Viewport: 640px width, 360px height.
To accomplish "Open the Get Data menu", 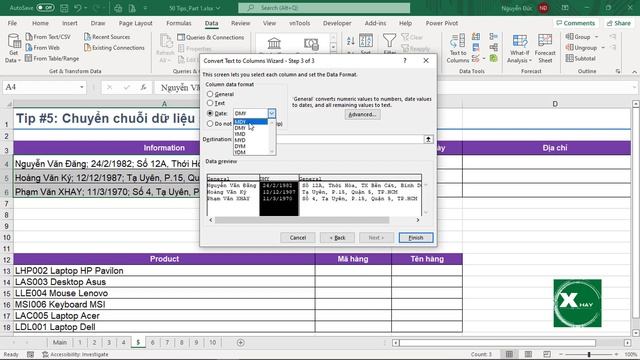I will [13, 48].
